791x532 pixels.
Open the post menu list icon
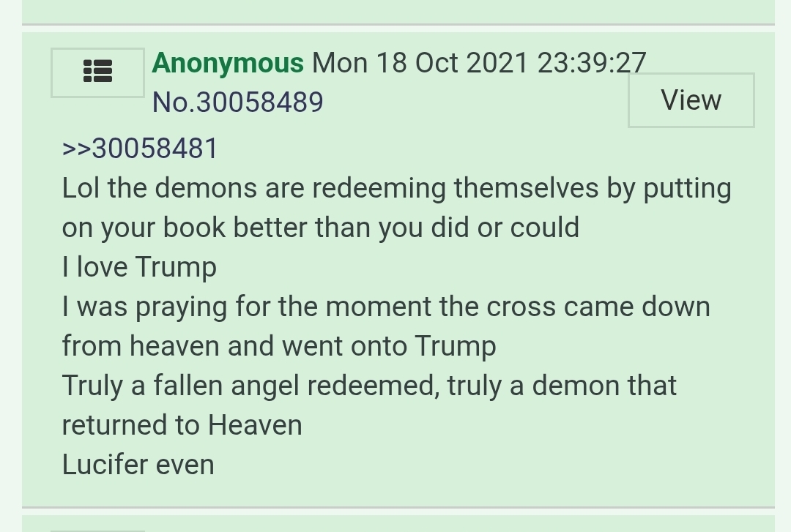[x=97, y=72]
